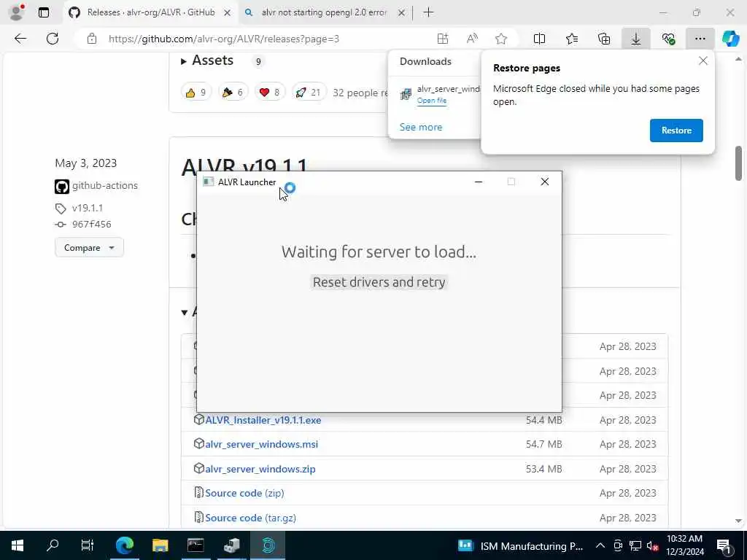
Task: Download Source code (tar.gz)
Action: point(251,518)
